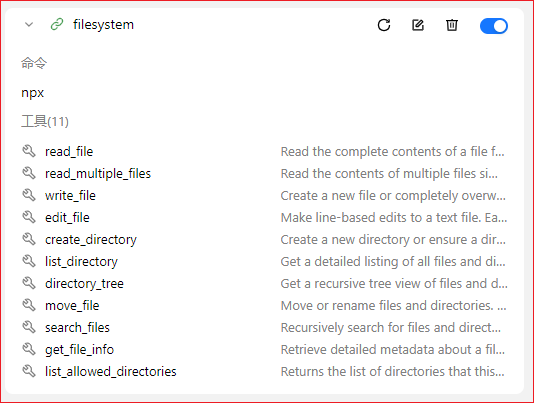This screenshot has height=403, width=534.
Task: Click the list_directory tool name
Action: [81, 262]
